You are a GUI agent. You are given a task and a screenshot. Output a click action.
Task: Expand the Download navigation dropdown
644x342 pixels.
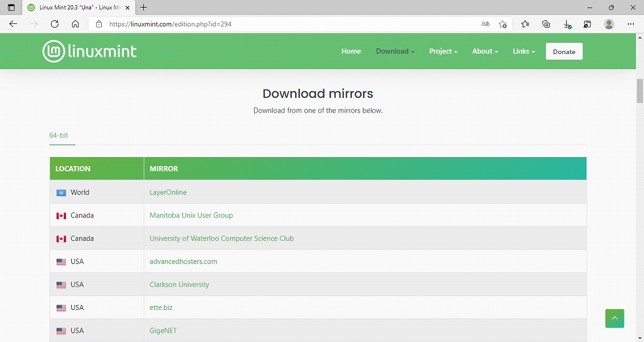click(x=395, y=52)
